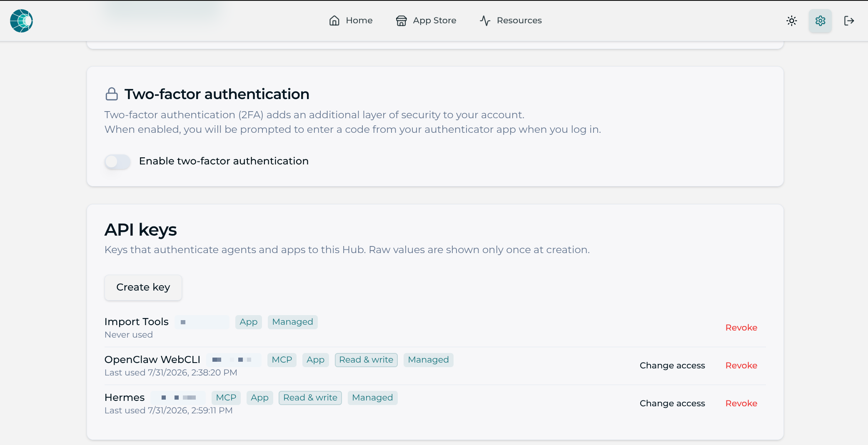Click the lock icon beside Two-factor authentication
Image resolution: width=868 pixels, height=445 pixels.
(x=112, y=94)
